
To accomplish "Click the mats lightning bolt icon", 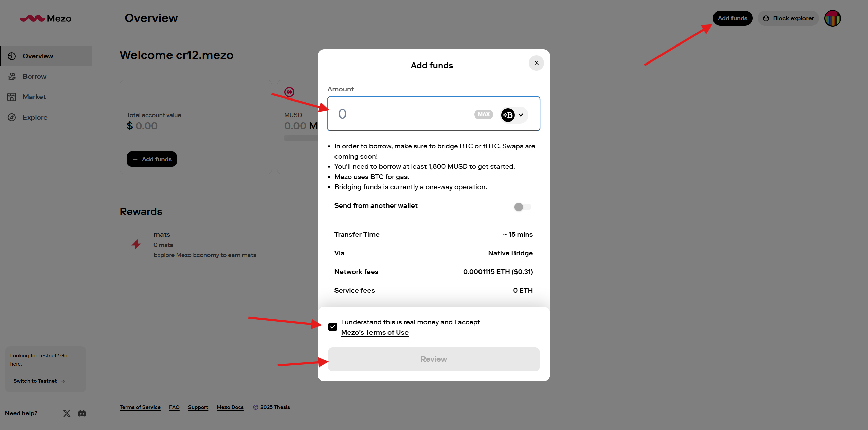I will coord(136,244).
